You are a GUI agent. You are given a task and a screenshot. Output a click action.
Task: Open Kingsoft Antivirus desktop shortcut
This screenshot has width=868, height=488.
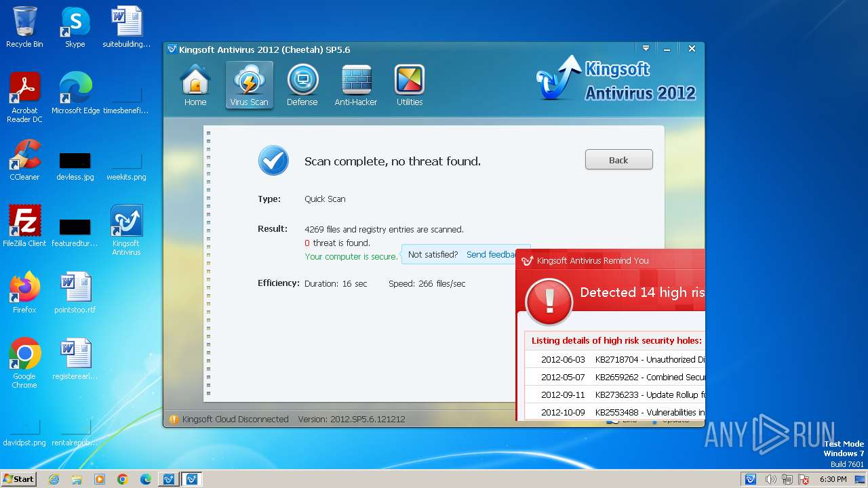point(126,230)
